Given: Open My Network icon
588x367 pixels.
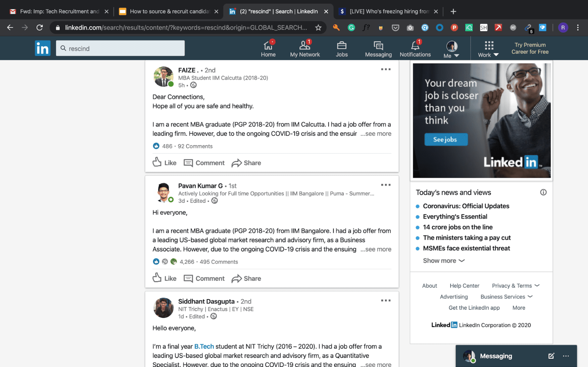Looking at the screenshot, I should point(305,49).
